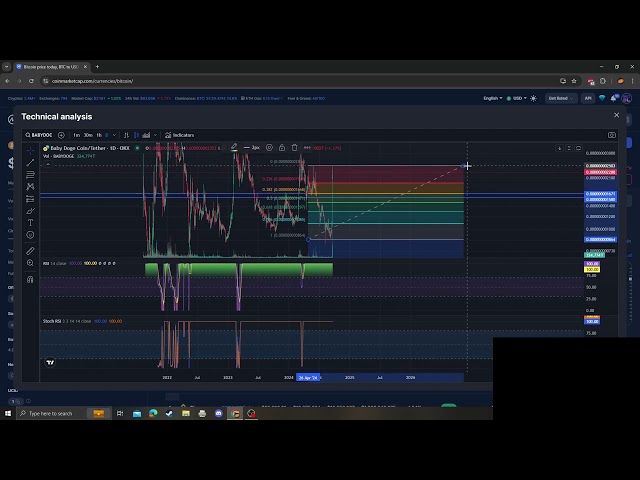The image size is (640, 480).
Task: Open the Indicators button
Action: [180, 135]
